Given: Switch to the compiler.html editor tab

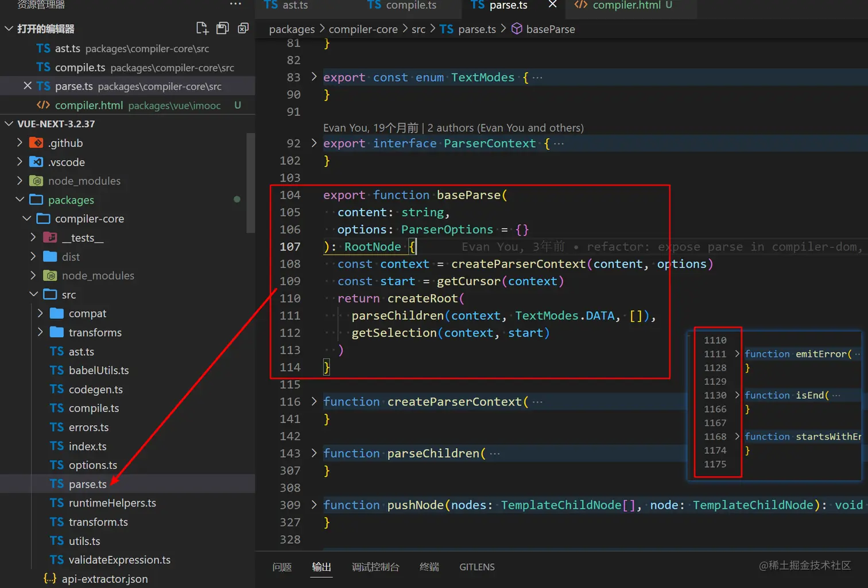Looking at the screenshot, I should 623,5.
